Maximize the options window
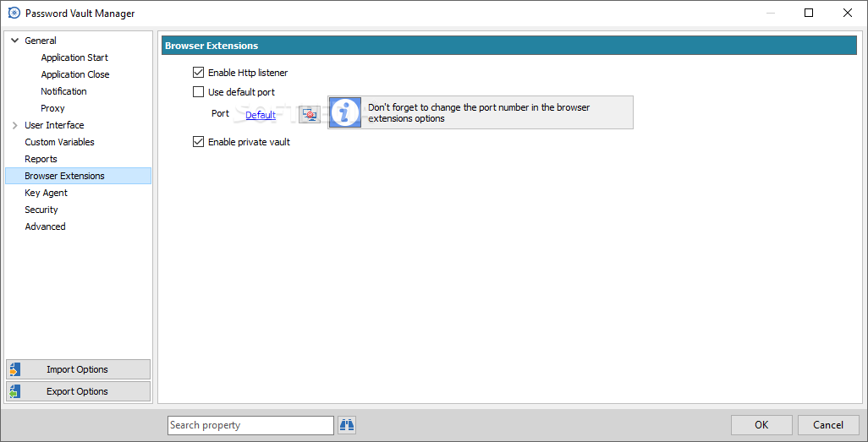This screenshot has width=868, height=442. point(809,13)
